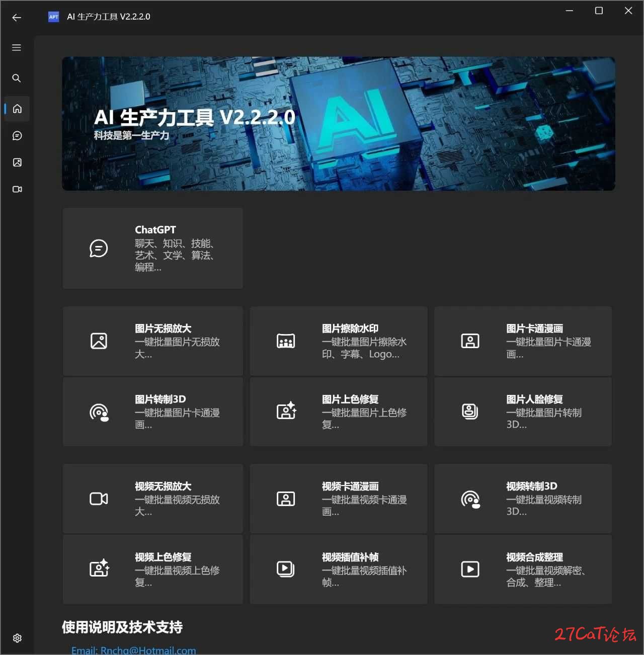Viewport: 644px width, 655px height.
Task: Click the 视频插值补帧 play icon
Action: [286, 569]
